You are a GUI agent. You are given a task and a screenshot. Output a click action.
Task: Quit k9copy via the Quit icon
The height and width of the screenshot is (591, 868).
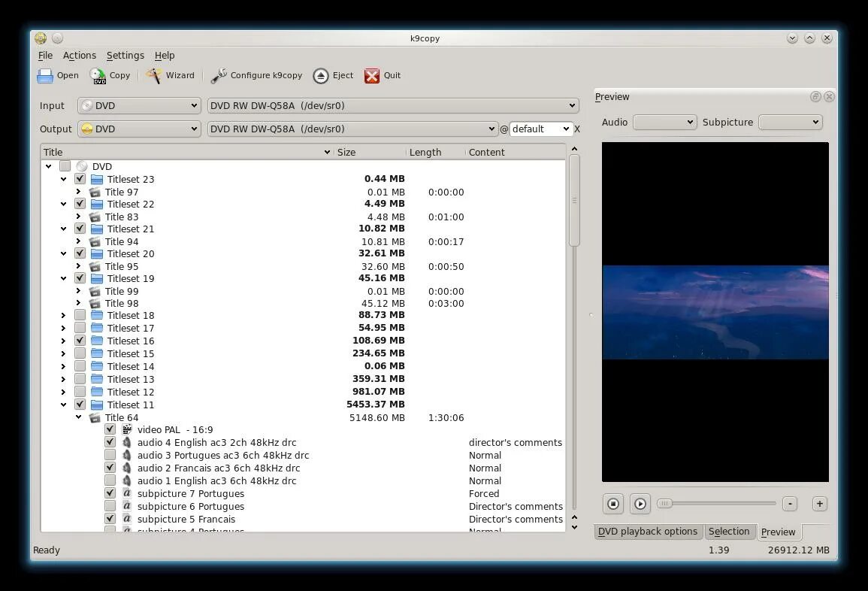click(372, 75)
